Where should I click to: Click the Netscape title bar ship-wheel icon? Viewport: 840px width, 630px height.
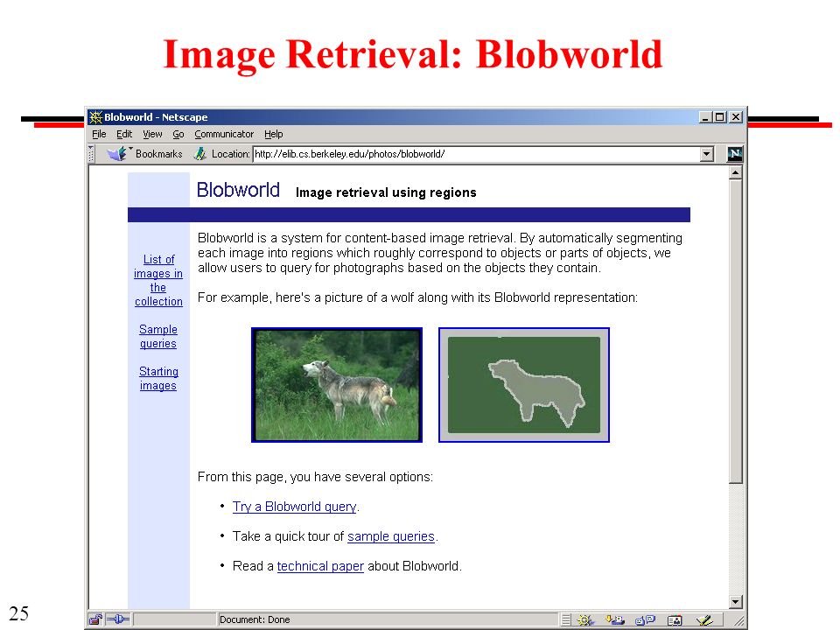(96, 116)
